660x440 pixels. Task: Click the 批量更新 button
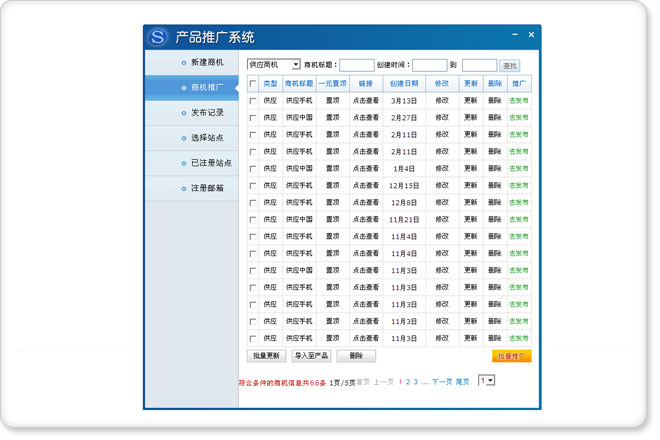267,356
